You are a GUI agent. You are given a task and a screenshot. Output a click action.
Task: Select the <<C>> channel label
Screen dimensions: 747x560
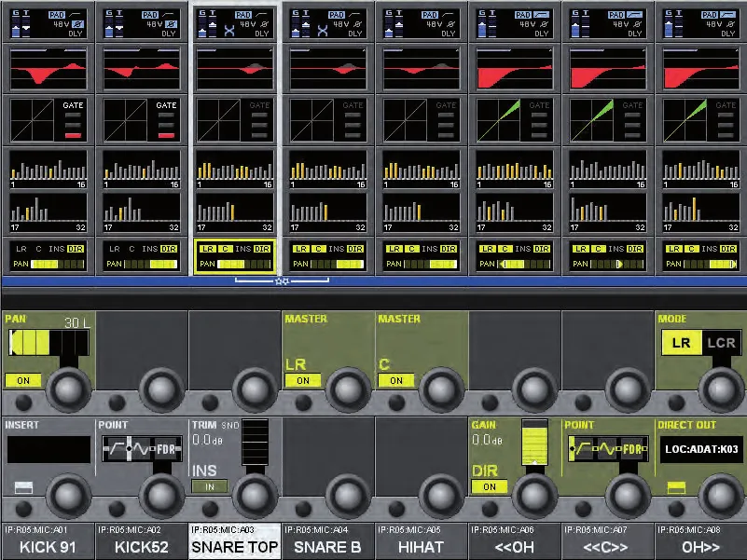coord(608,542)
